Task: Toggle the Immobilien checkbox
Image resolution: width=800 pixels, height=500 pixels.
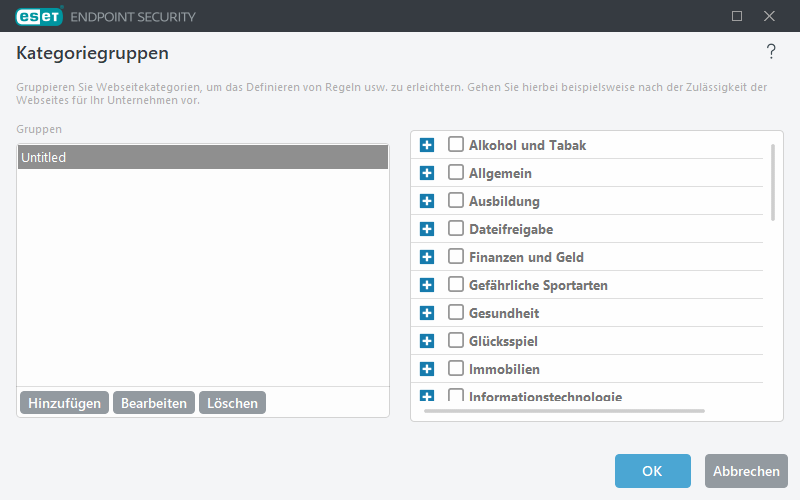Action: 456,369
